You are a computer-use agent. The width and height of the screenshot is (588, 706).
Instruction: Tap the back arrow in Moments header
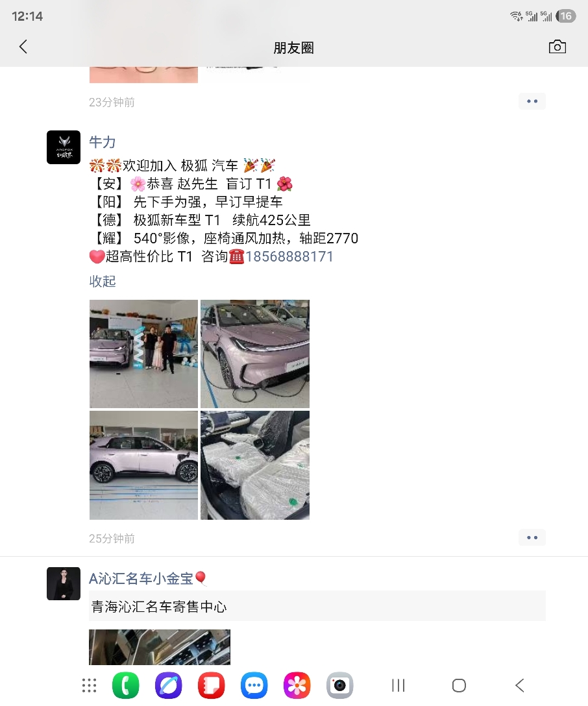pos(23,46)
